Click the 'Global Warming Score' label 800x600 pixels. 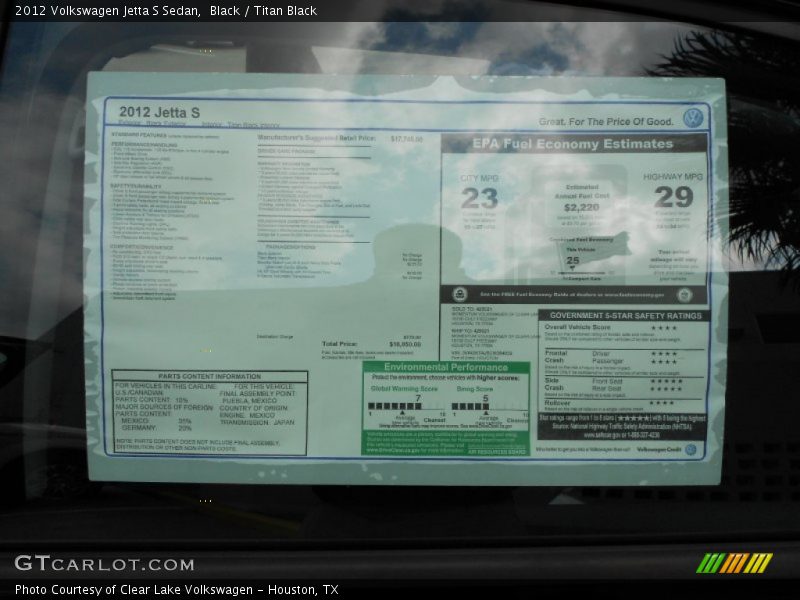tap(404, 389)
